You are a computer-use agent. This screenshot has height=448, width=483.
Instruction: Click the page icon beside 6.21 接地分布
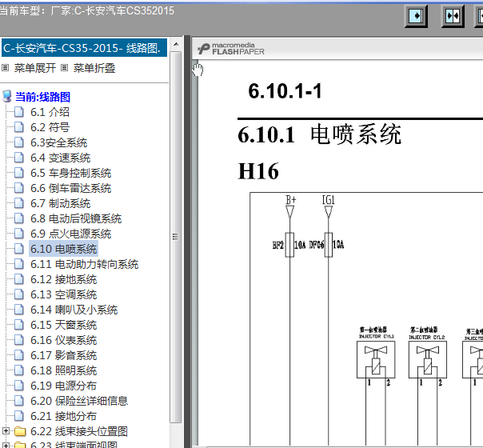click(x=18, y=416)
